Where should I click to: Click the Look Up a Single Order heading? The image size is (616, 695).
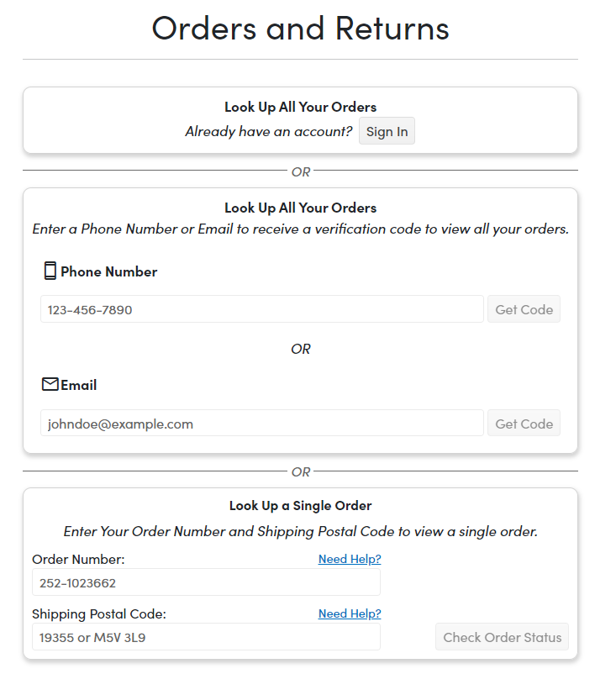coord(301,506)
